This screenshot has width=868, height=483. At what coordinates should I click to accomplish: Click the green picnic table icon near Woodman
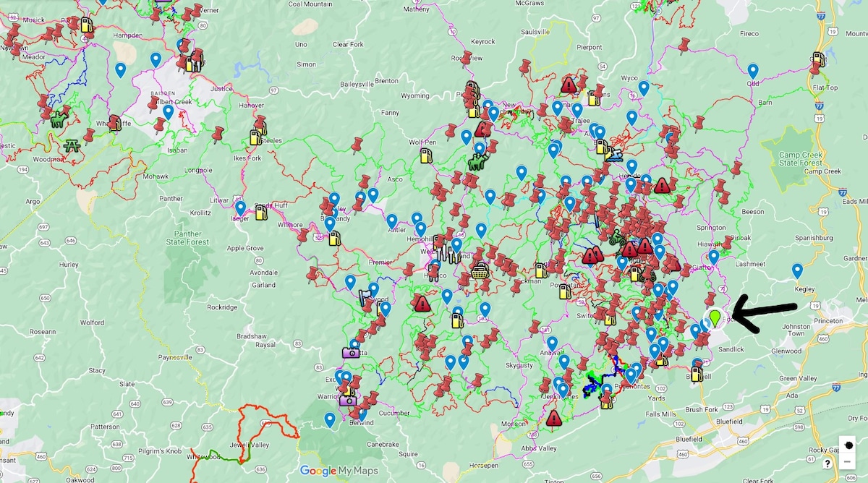(72, 145)
